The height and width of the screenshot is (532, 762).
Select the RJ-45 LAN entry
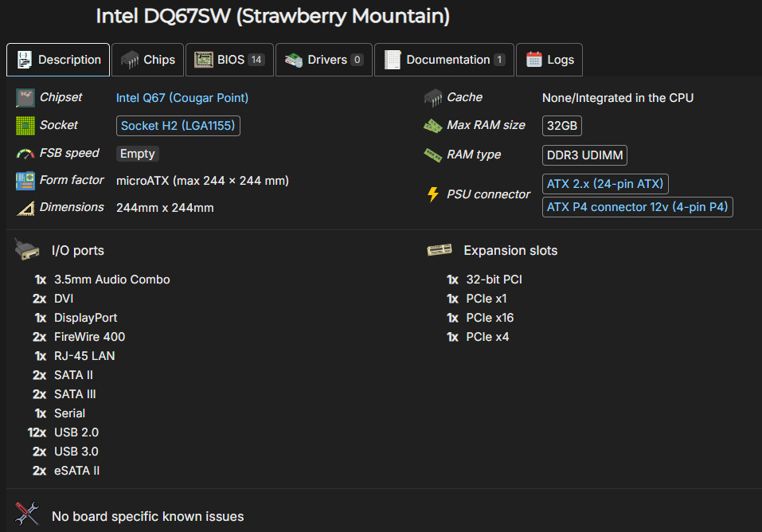click(84, 356)
